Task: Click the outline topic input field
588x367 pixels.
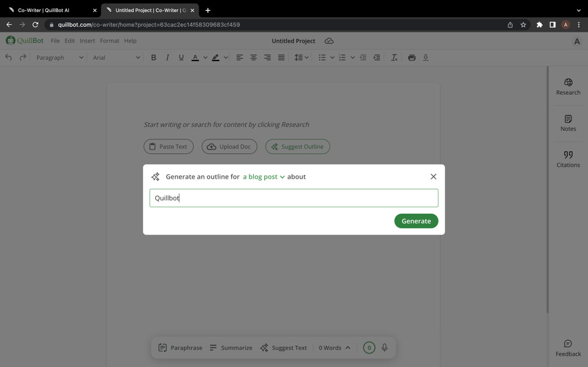Action: click(293, 198)
